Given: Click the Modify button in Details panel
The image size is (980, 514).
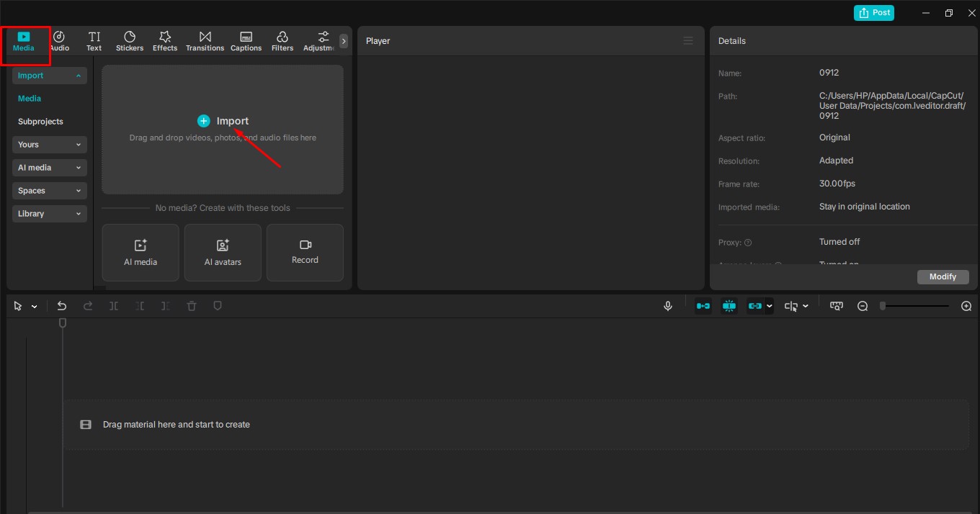Looking at the screenshot, I should pyautogui.click(x=943, y=276).
